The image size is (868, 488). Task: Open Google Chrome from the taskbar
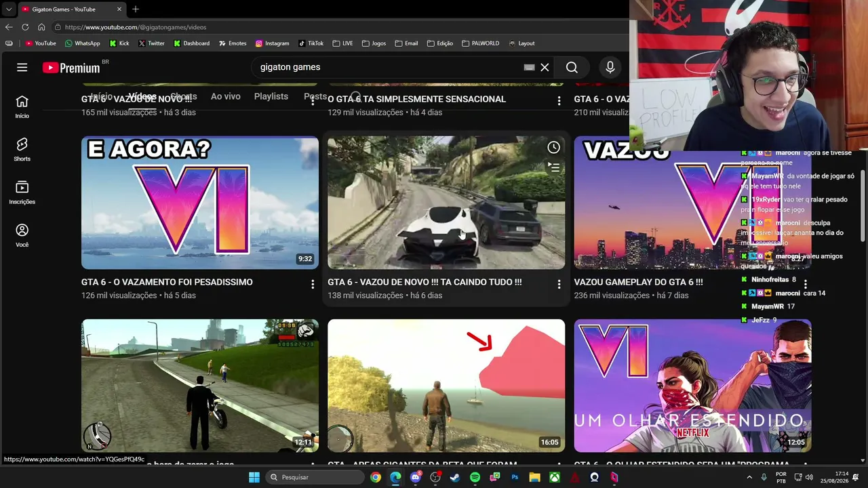point(376,477)
